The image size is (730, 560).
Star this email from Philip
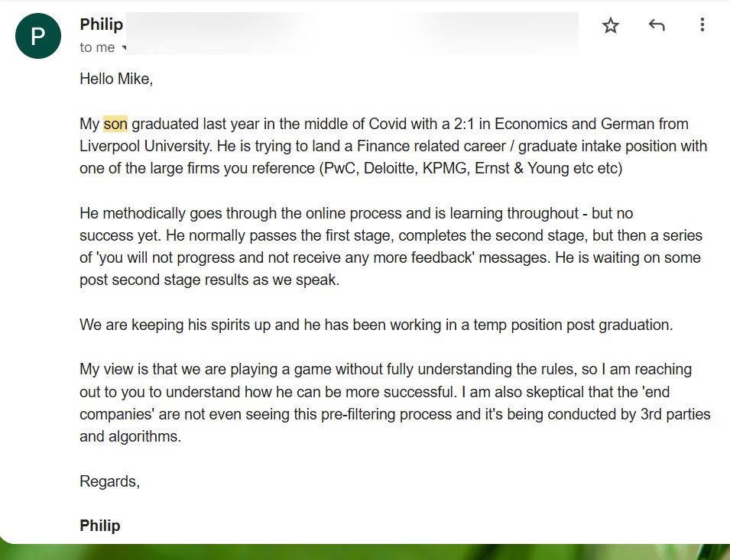click(x=610, y=26)
